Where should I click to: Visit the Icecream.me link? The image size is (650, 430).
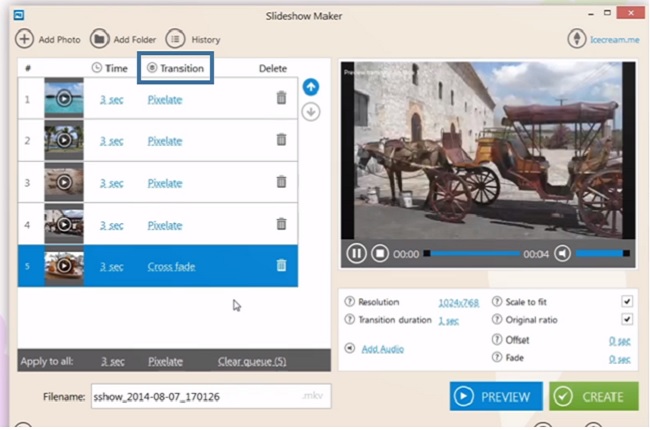point(614,39)
